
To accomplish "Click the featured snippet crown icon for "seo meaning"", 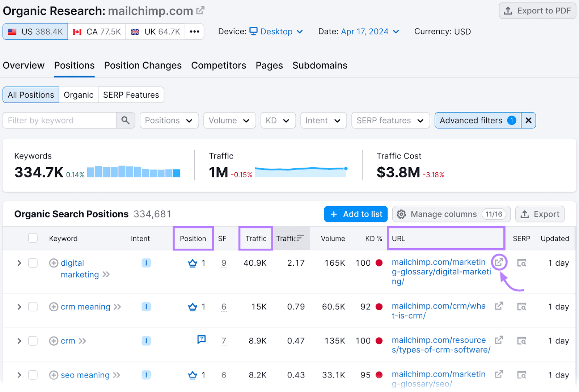I will (192, 375).
